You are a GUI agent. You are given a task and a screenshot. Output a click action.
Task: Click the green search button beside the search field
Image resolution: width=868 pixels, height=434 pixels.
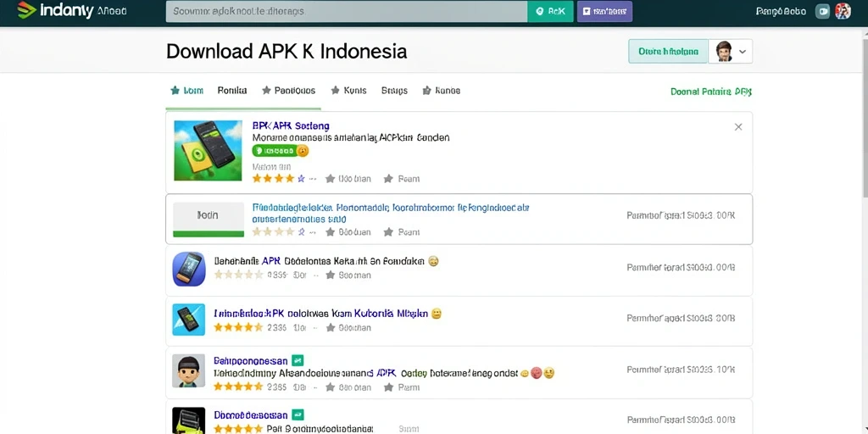point(550,11)
